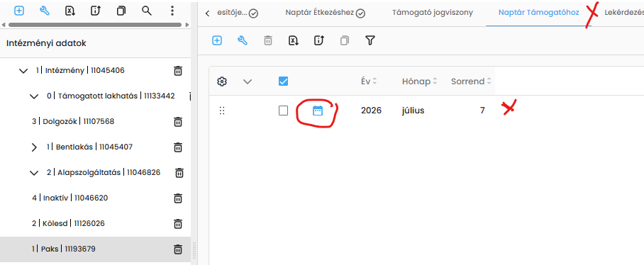Collapse the Intézmény 11045406 node
The height and width of the screenshot is (265, 644).
click(23, 71)
